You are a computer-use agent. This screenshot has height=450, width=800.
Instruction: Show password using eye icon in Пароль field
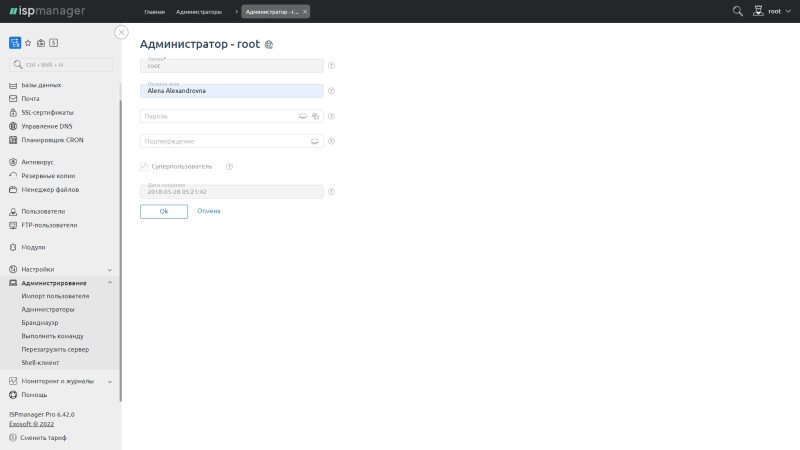[302, 116]
